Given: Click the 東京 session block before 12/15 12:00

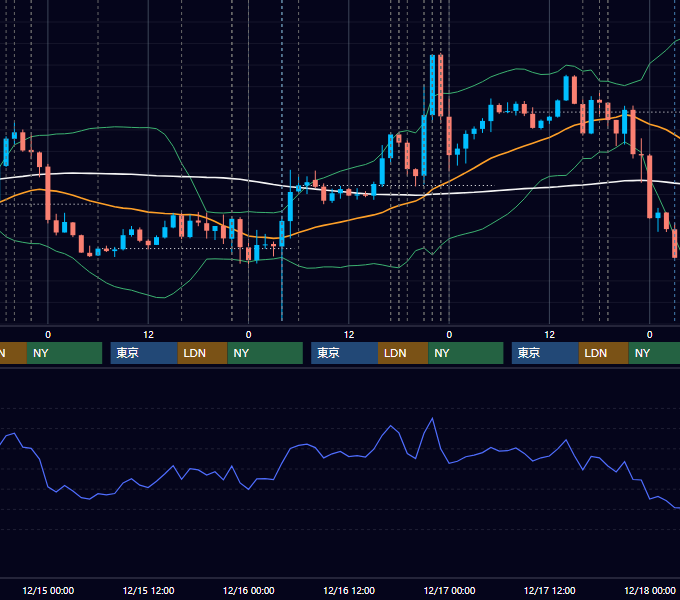Looking at the screenshot, I should [144, 353].
